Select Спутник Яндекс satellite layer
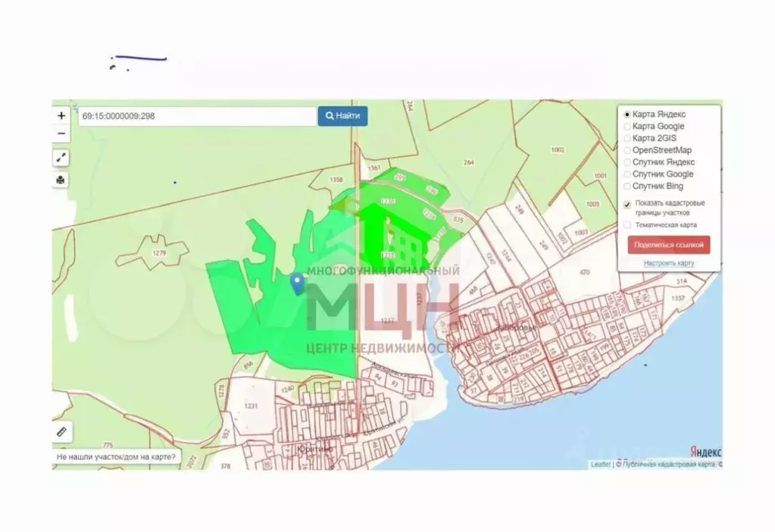The width and height of the screenshot is (775, 532). tap(627, 162)
